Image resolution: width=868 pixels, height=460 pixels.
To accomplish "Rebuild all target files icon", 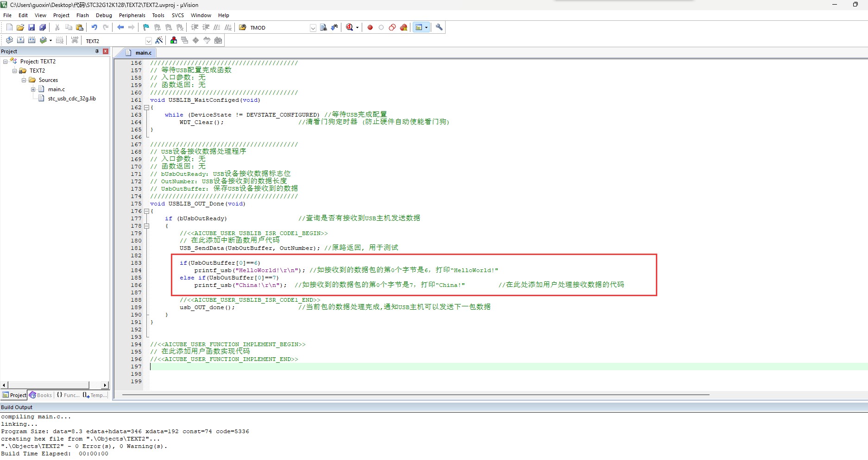I will (31, 41).
